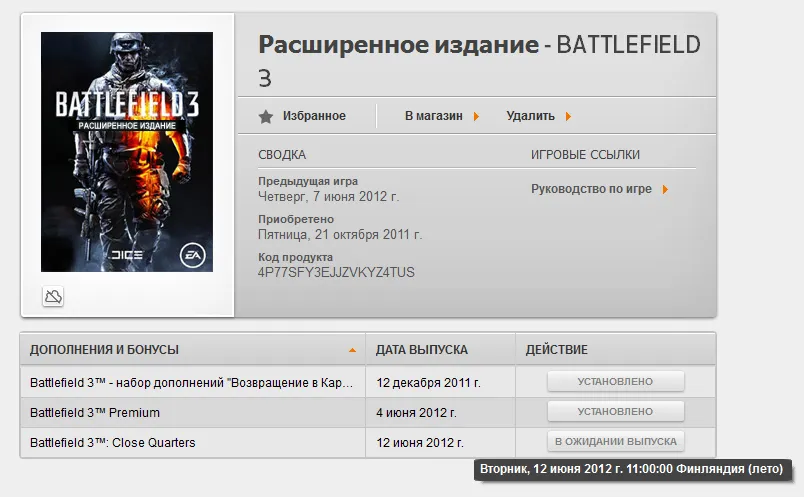Image resolution: width=804 pixels, height=497 pixels.
Task: Click Установлено button for Возвращение в Карканд row
Action: [615, 381]
